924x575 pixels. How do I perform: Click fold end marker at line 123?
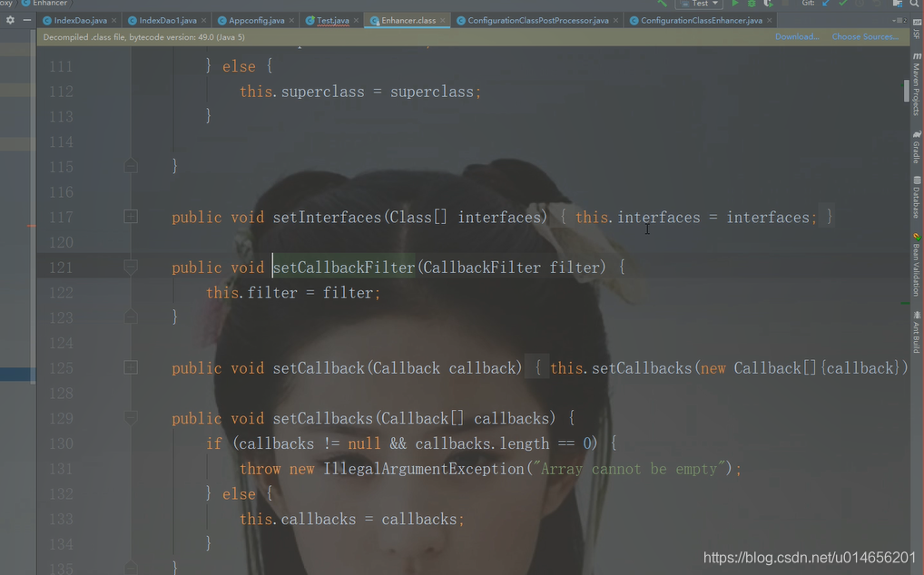click(131, 317)
